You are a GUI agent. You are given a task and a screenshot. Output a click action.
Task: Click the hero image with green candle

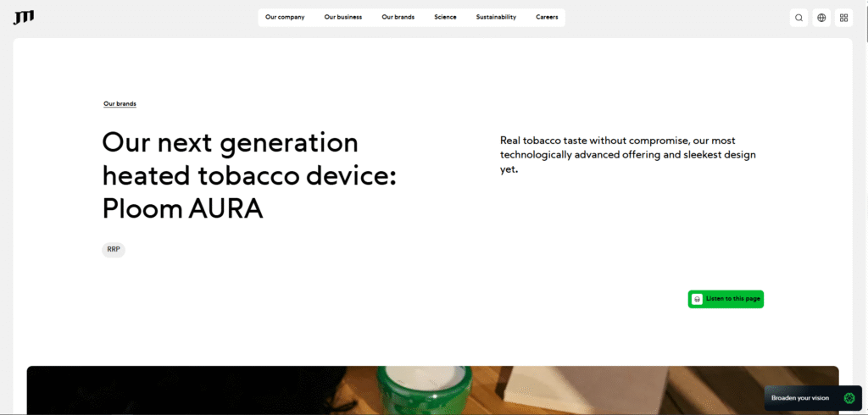tap(433, 390)
